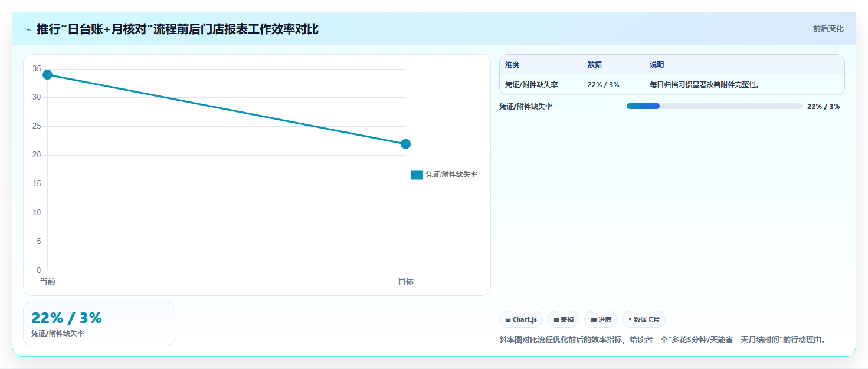
Task: Click the 数据 column header
Action: point(595,65)
